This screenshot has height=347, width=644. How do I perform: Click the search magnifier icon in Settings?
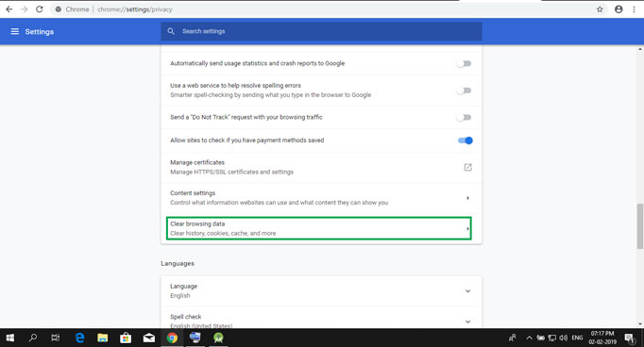[171, 31]
